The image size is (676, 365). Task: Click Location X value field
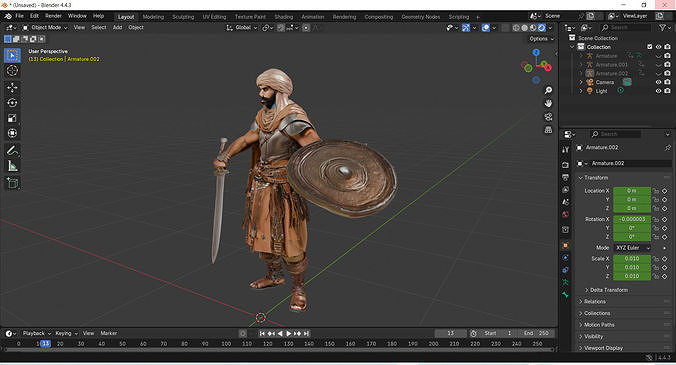(x=632, y=190)
